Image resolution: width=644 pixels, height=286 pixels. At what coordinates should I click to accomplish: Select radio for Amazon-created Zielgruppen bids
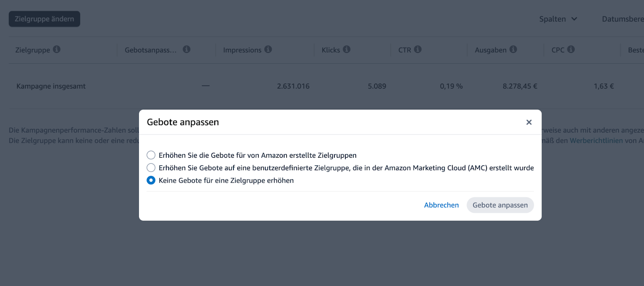click(151, 155)
